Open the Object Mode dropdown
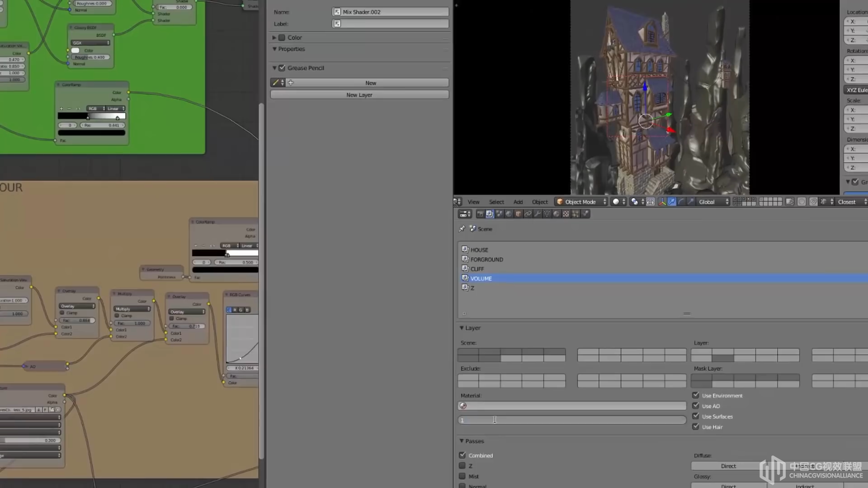Viewport: 868px width, 488px height. point(581,202)
